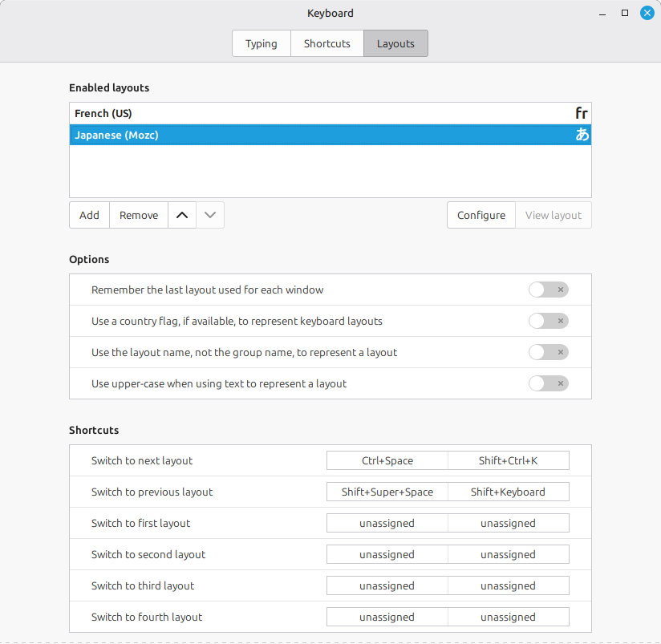Open Configure for Japanese Mozc
Viewport: 661px width, 644px height.
[481, 215]
